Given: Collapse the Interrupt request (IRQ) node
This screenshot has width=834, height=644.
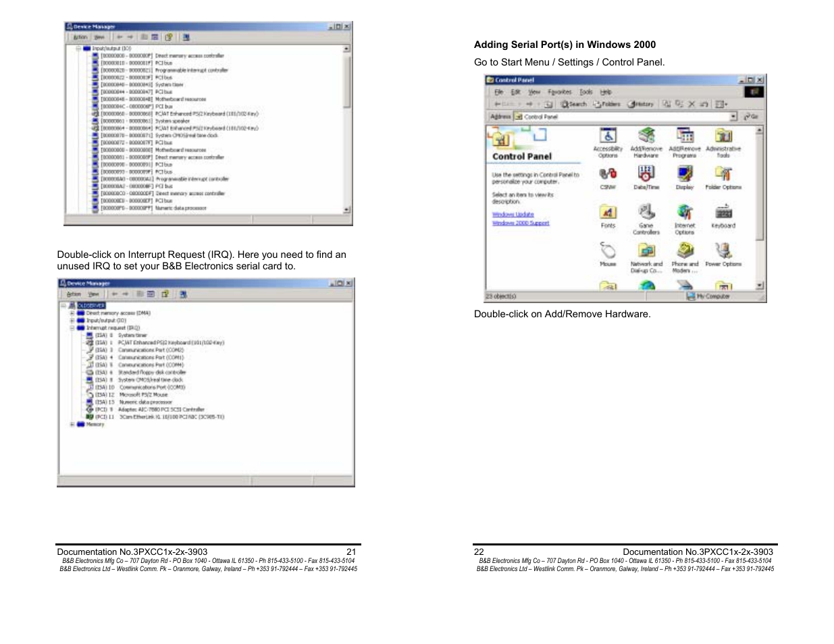Looking at the screenshot, I should [72, 328].
